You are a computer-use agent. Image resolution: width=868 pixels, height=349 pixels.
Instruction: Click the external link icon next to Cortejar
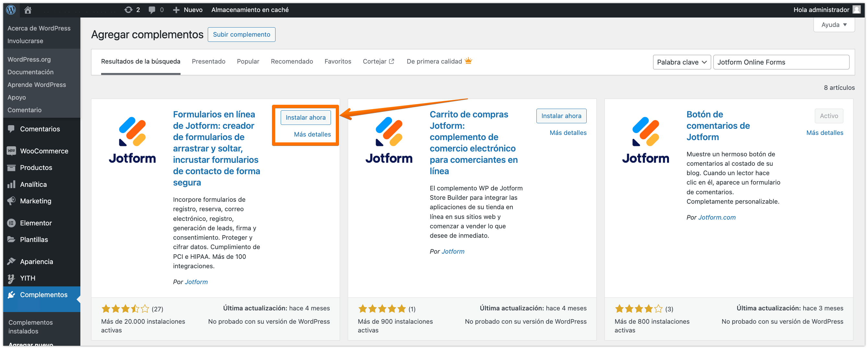tap(392, 61)
